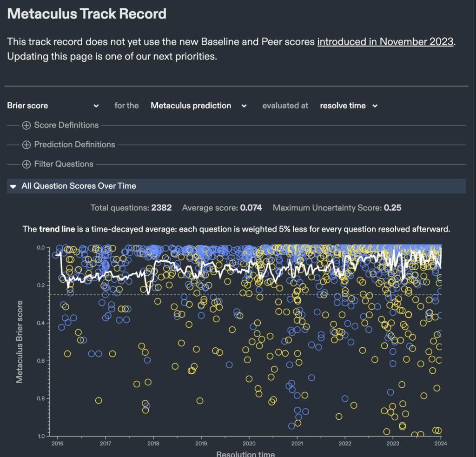Click the Metaculus Track Record heading

point(87,13)
